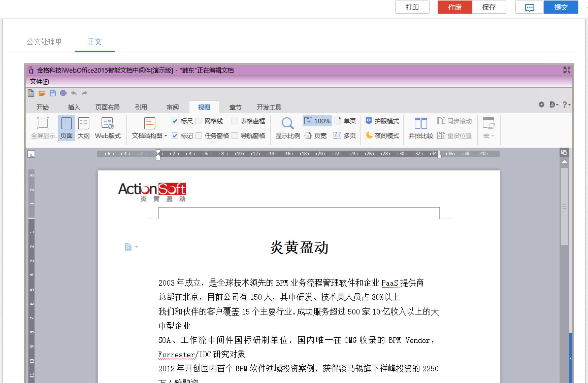
Task: Fit to page width (页宽)
Action: coord(316,136)
